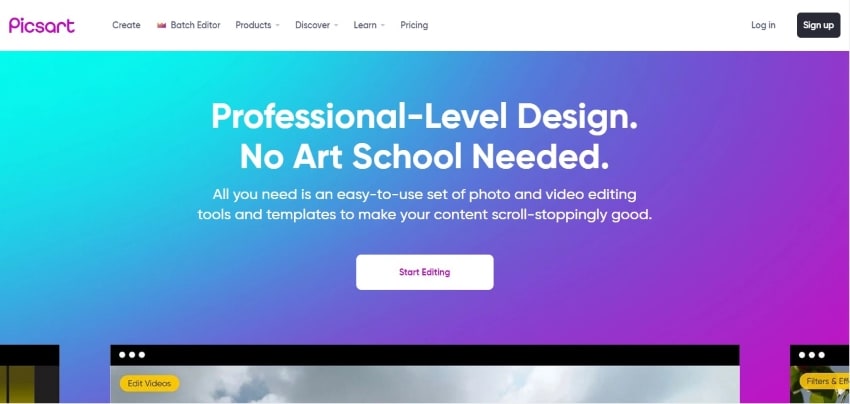Viewport: 850px width, 404px height.
Task: Click the Sign up button
Action: 819,25
